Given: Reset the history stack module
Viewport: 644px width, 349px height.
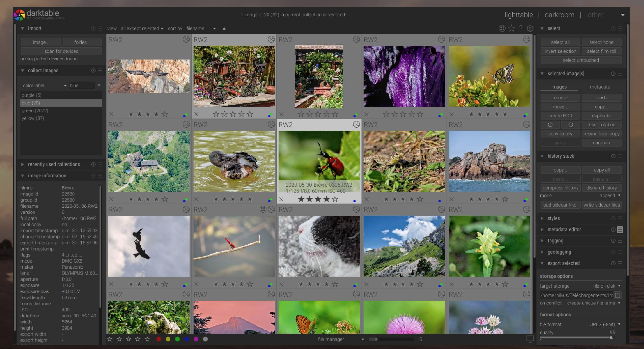Looking at the screenshot, I should pos(613,156).
